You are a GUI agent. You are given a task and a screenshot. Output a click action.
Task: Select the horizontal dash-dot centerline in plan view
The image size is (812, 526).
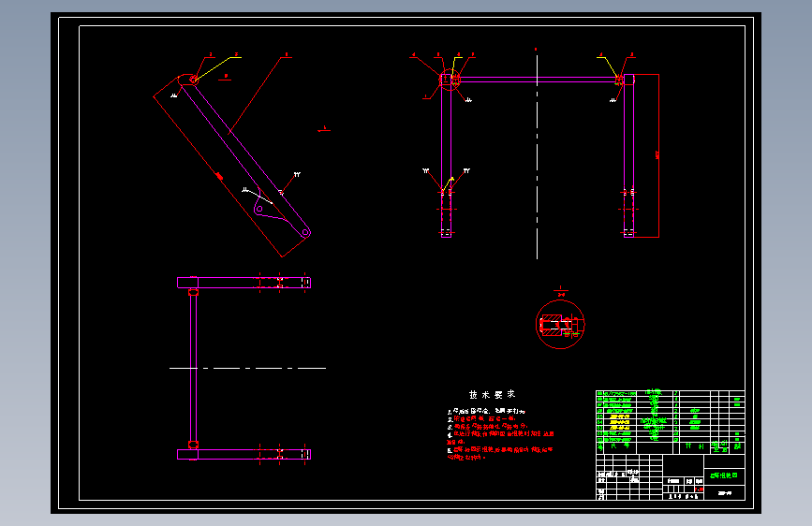pyautogui.click(x=247, y=368)
